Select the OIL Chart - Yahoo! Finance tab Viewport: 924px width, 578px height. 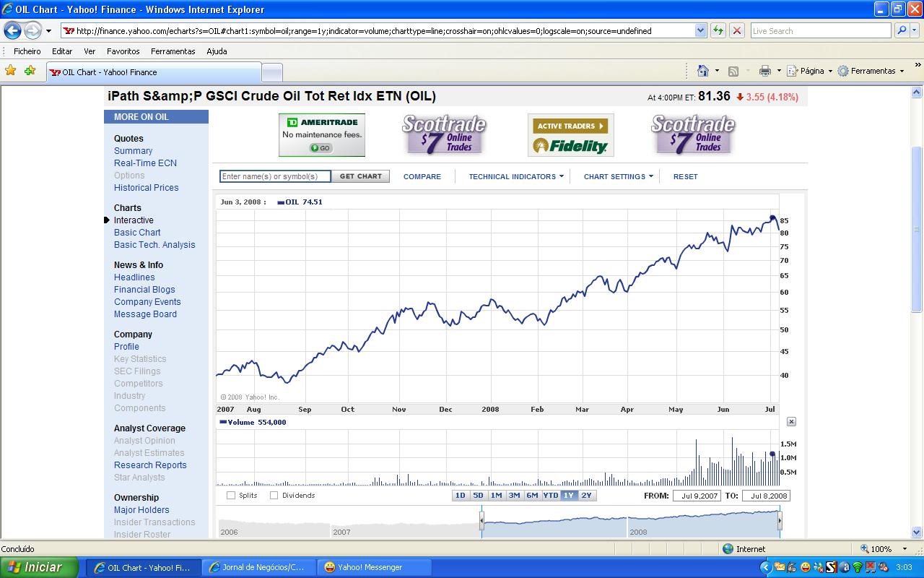point(154,72)
